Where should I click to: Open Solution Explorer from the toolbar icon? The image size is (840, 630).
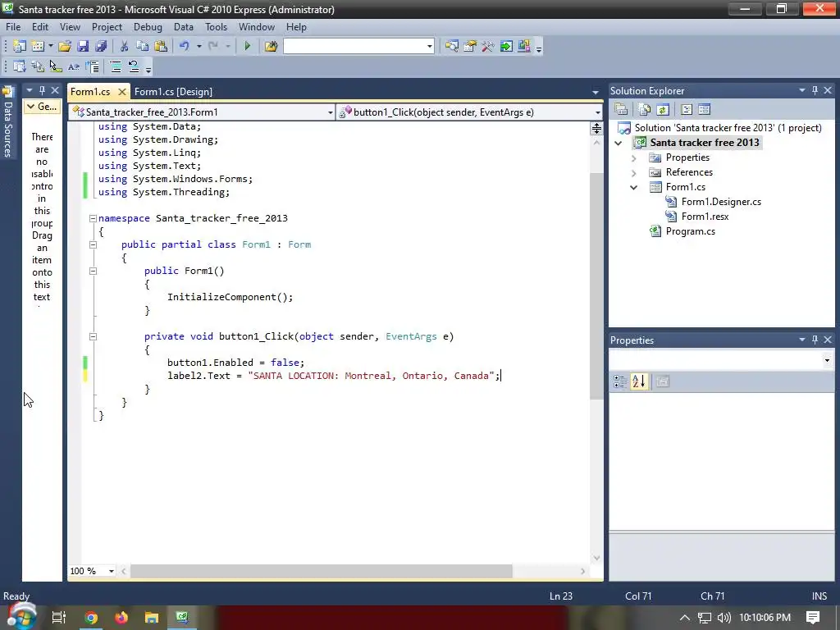pos(452,47)
